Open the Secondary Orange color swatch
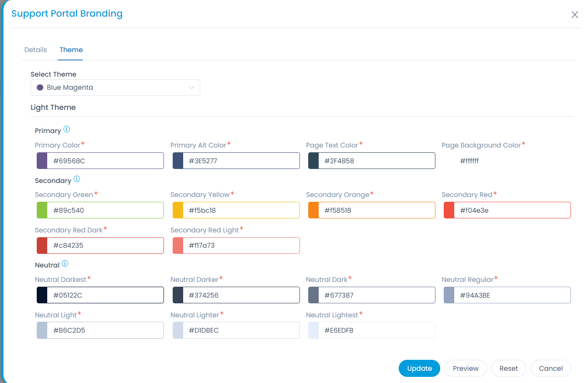This screenshot has width=588, height=383. click(313, 210)
